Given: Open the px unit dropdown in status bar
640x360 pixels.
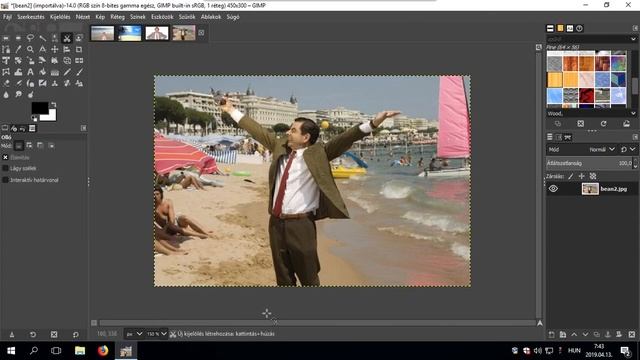Looking at the screenshot, I should [134, 334].
